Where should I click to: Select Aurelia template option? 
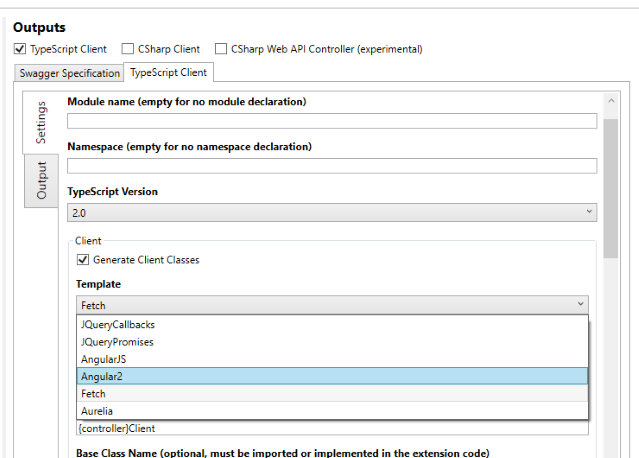coord(332,411)
